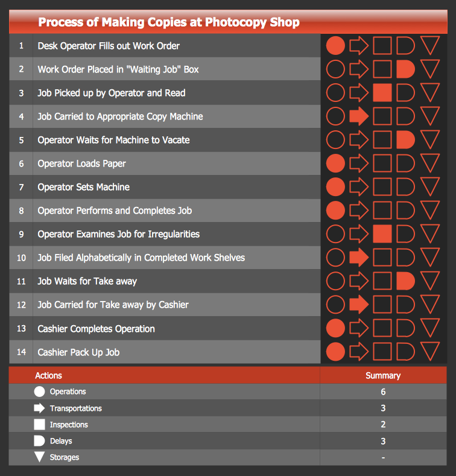This screenshot has height=476, width=456.
Task: Select 'Operator Waits for Machine to Vacate' text
Action: point(113,140)
